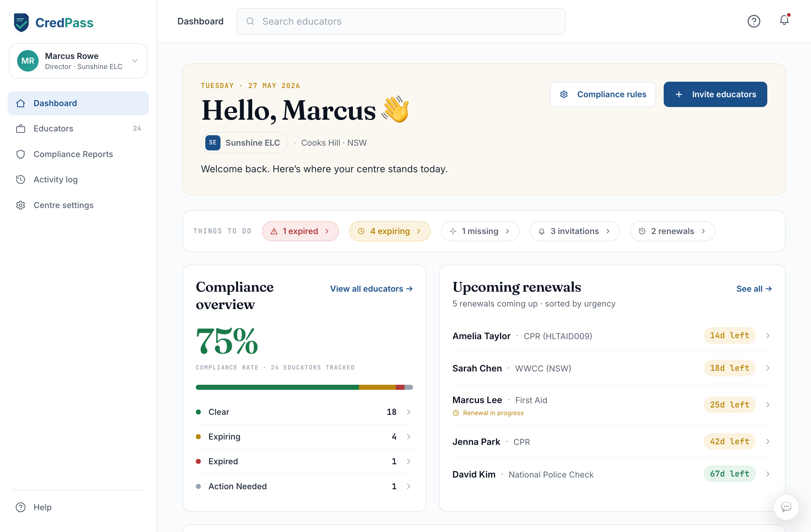Click the plus icon on Invite educators

pos(679,94)
